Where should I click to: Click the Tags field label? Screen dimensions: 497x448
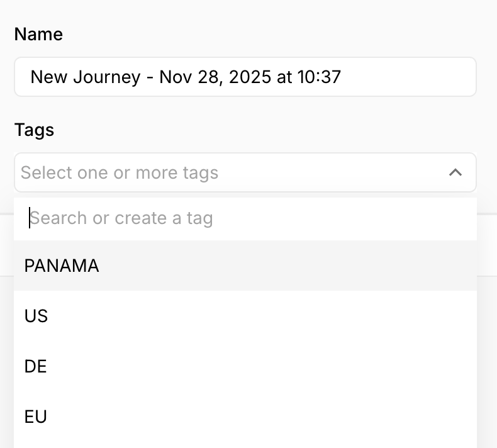coord(34,130)
